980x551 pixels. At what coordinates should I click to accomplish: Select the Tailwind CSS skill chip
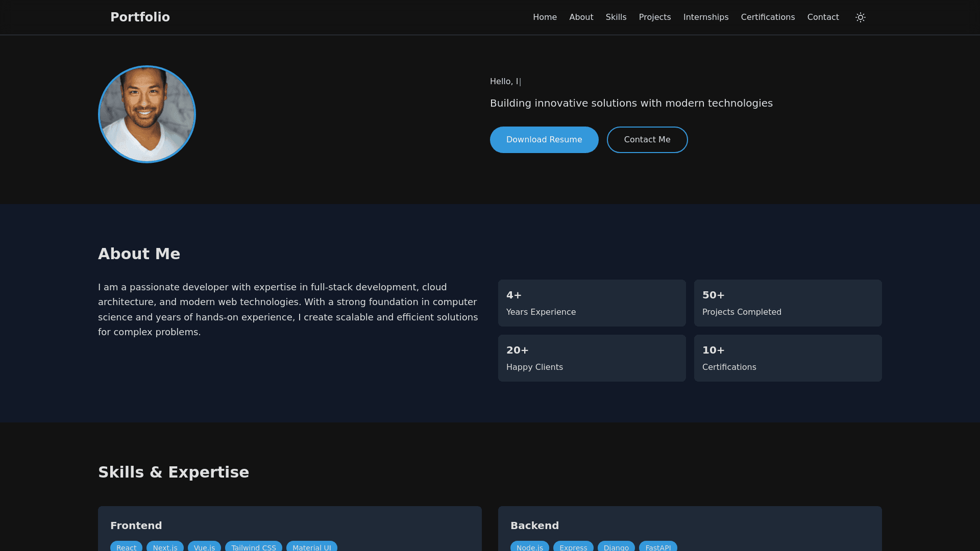tap(253, 546)
